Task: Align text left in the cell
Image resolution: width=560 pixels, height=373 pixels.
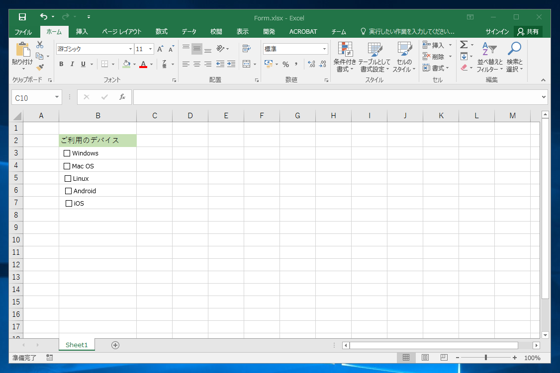Action: (186, 64)
